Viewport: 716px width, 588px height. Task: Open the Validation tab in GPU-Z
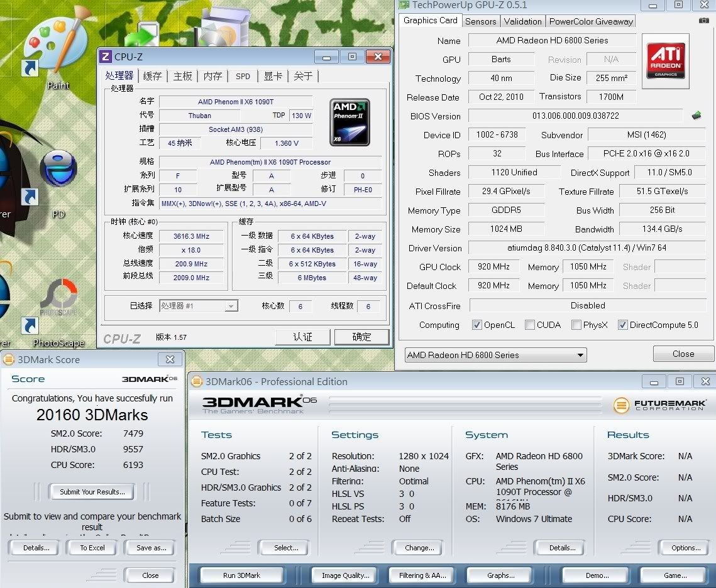tap(523, 21)
